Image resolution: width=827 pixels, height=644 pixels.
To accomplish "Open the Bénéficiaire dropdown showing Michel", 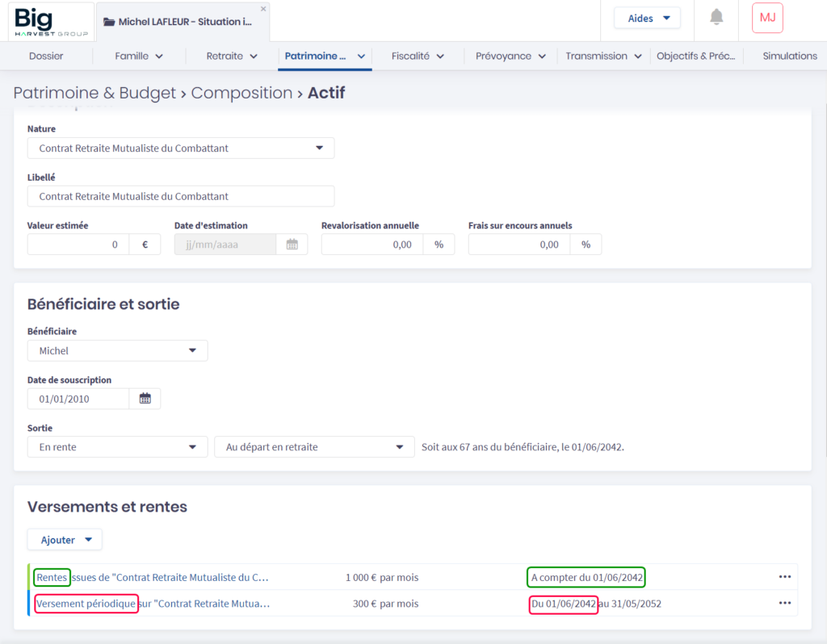I will [118, 351].
